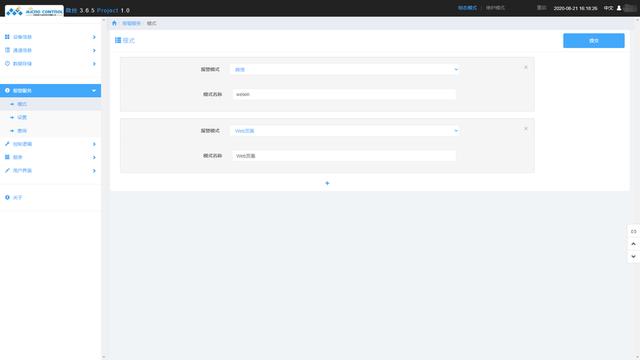Expand the second sidebar menu item chevron
640x360 pixels.
pyautogui.click(x=94, y=50)
